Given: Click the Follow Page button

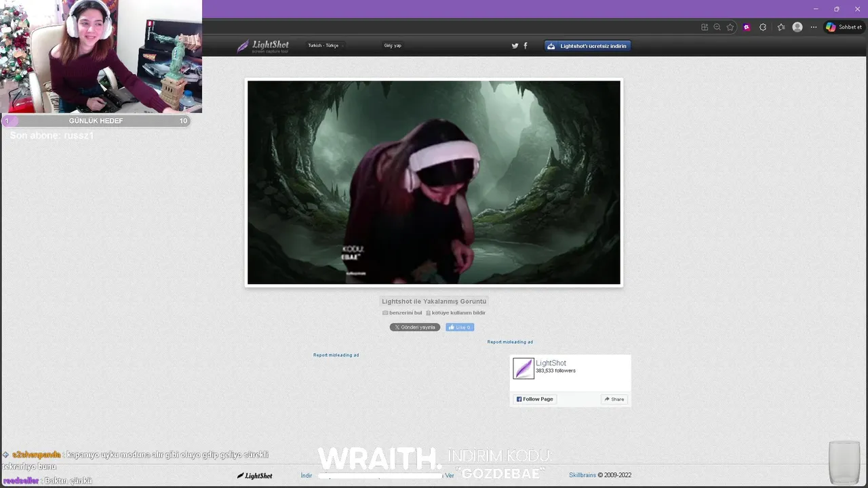Looking at the screenshot, I should point(535,399).
